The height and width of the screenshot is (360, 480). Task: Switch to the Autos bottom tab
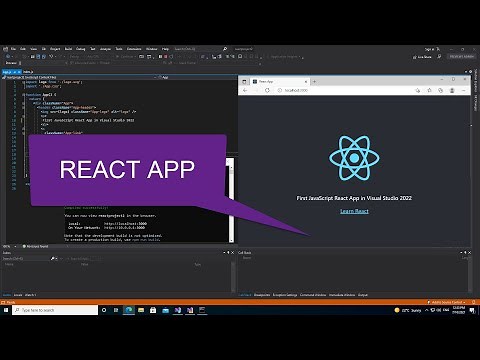point(7,295)
